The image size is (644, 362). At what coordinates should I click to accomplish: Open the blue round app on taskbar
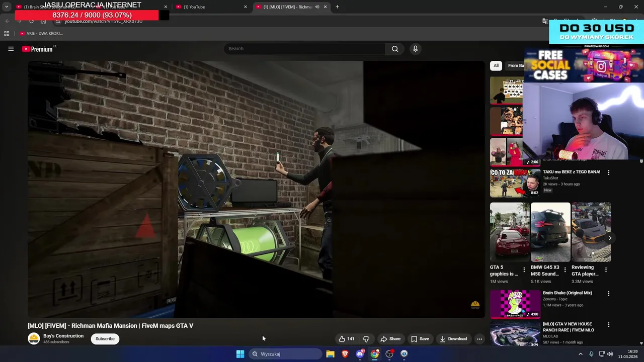404,354
